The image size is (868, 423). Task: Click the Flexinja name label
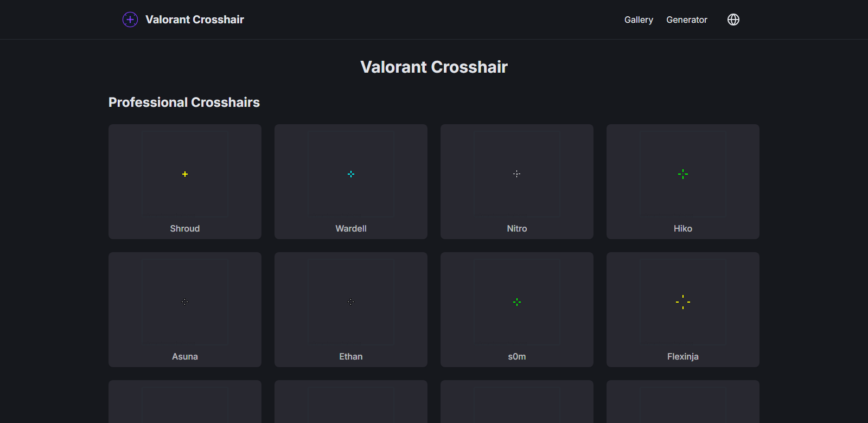tap(683, 356)
